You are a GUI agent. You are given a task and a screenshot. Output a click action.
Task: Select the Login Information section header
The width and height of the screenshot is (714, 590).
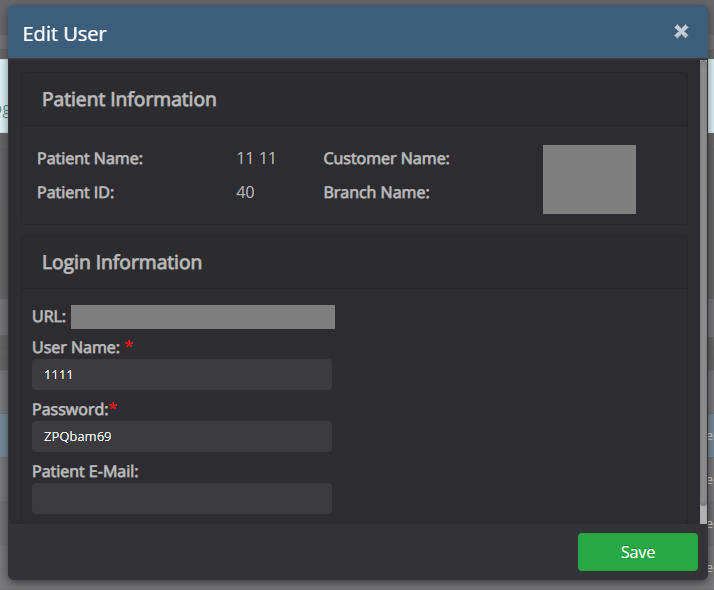point(122,263)
